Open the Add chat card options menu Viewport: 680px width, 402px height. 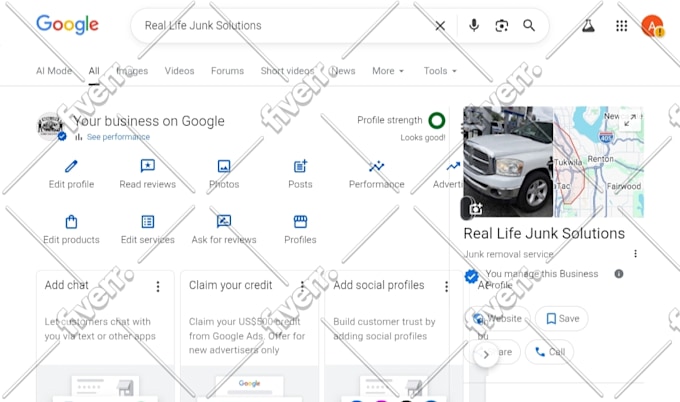click(158, 286)
